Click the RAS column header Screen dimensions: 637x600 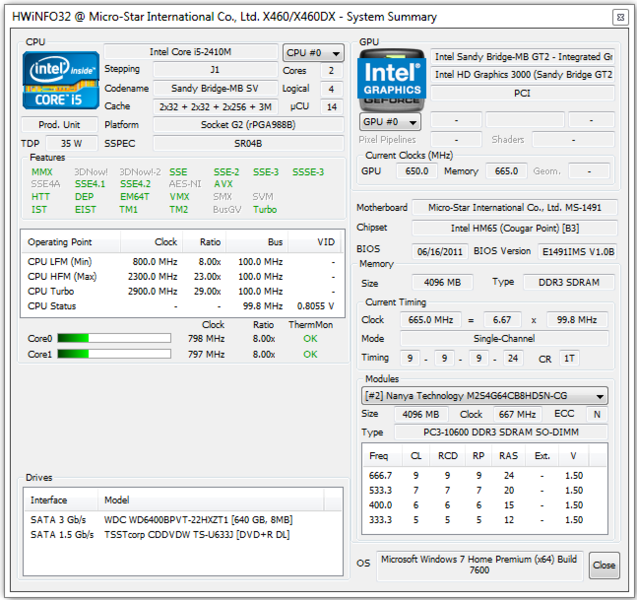[x=509, y=456]
